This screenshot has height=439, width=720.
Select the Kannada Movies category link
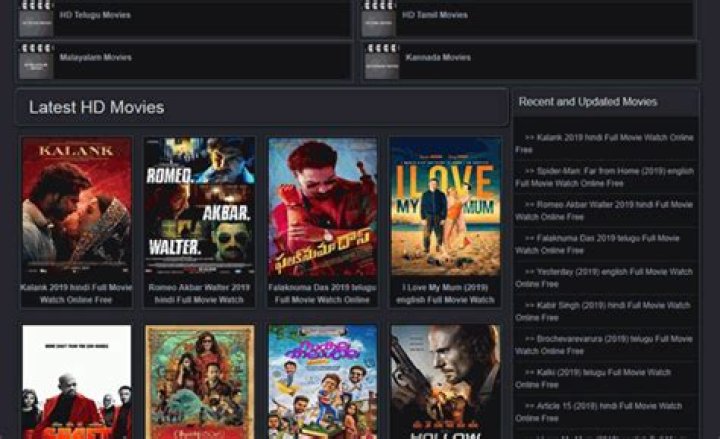click(438, 58)
